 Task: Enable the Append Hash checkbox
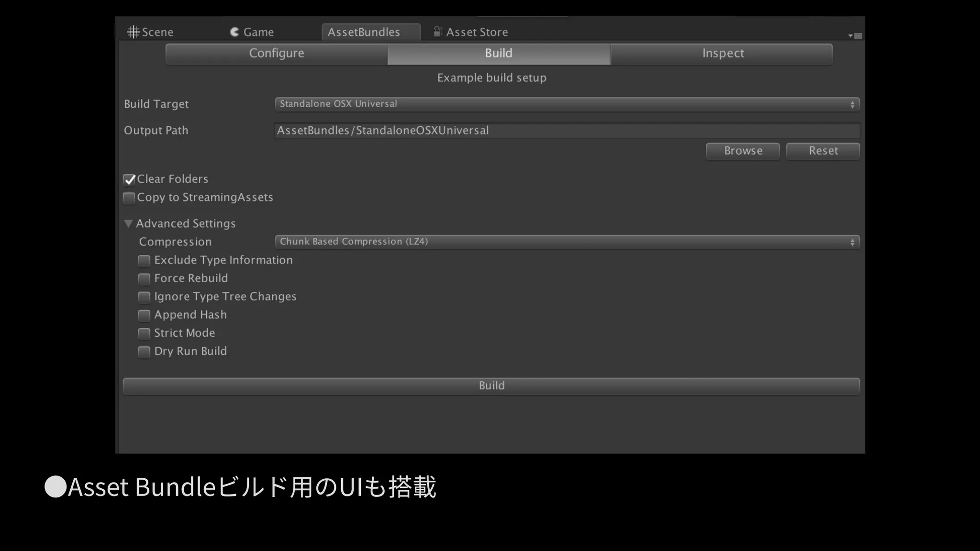pyautogui.click(x=144, y=315)
